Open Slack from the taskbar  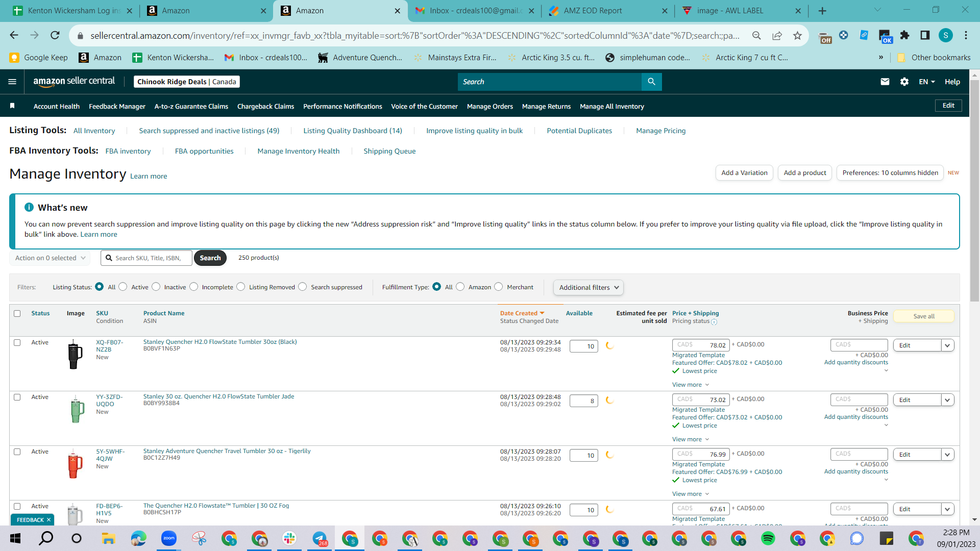[x=289, y=538]
